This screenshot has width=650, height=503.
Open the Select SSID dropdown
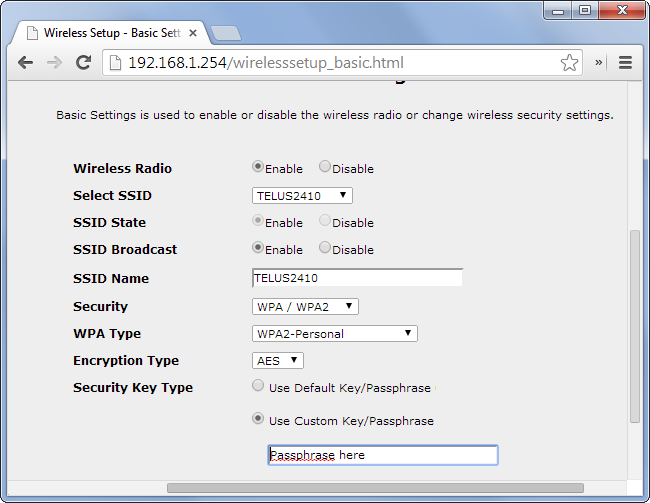302,196
